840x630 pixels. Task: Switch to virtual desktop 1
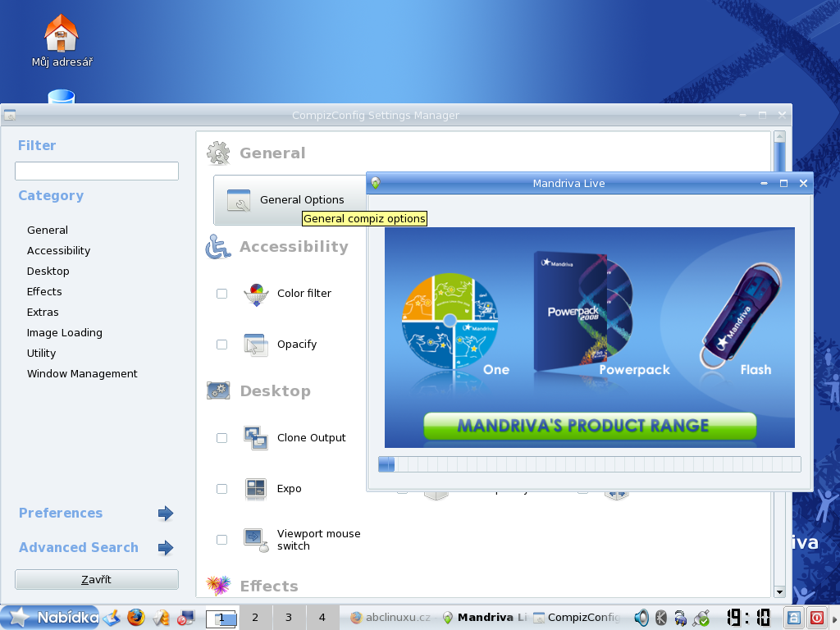(x=221, y=618)
